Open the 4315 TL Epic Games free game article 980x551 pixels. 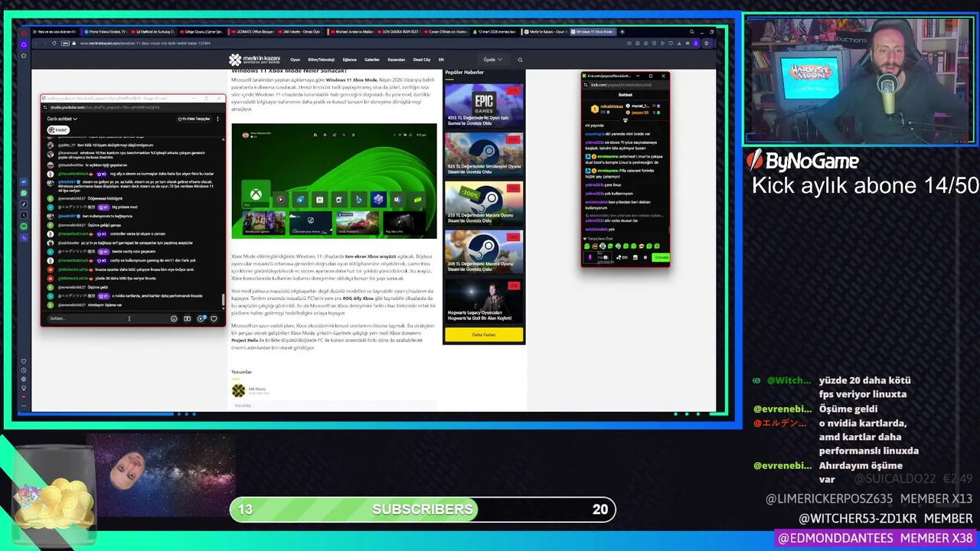pyautogui.click(x=484, y=105)
